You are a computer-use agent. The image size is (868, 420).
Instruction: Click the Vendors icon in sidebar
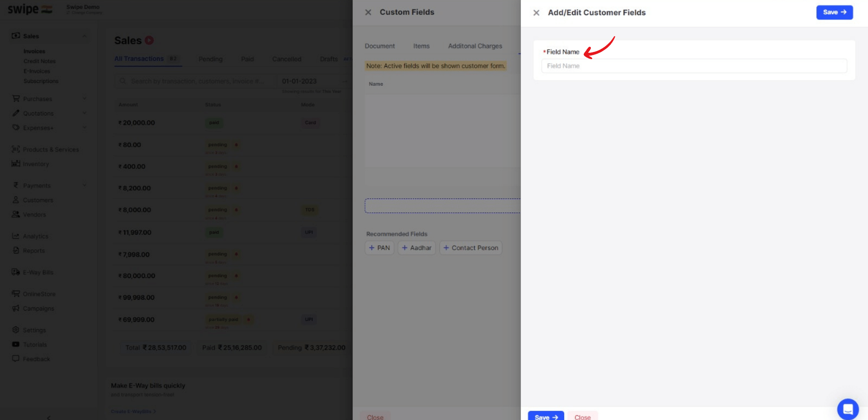pos(16,214)
